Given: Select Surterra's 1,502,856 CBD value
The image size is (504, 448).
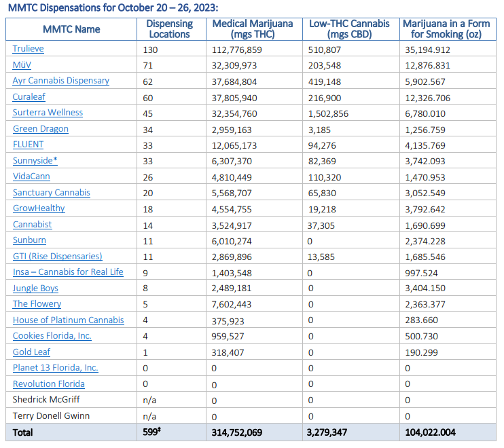Looking at the screenshot, I should click(x=328, y=113).
